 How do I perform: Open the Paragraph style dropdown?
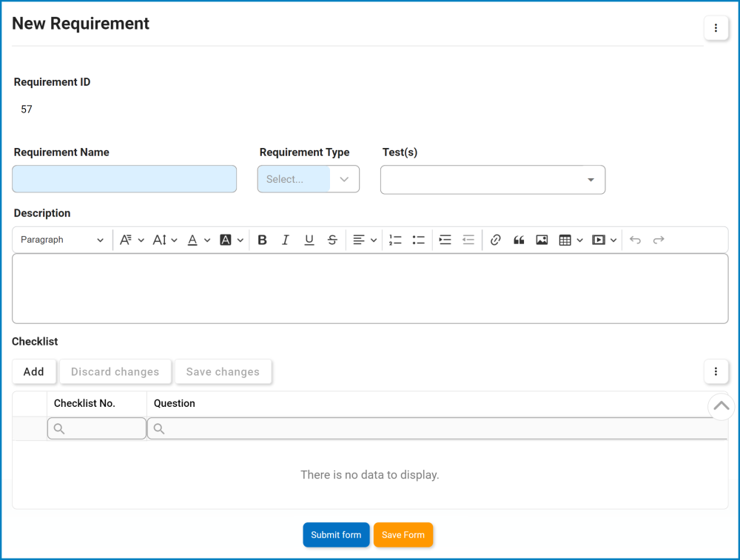click(61, 239)
